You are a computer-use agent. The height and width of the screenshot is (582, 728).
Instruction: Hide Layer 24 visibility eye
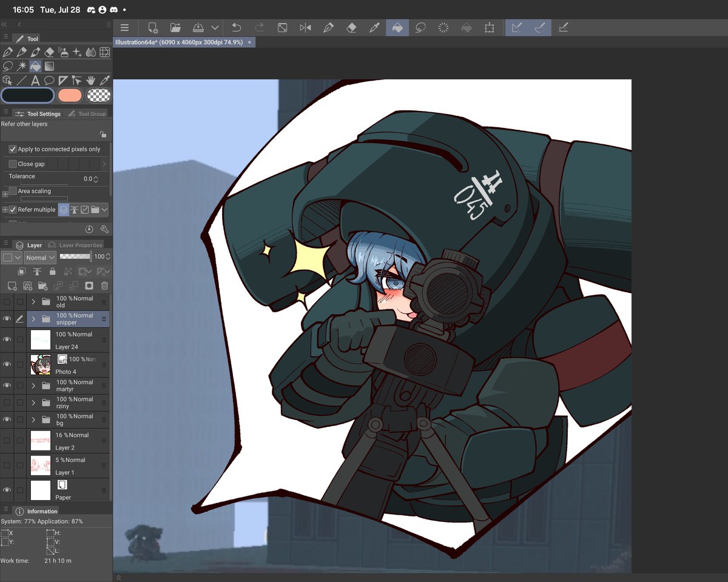[7, 340]
